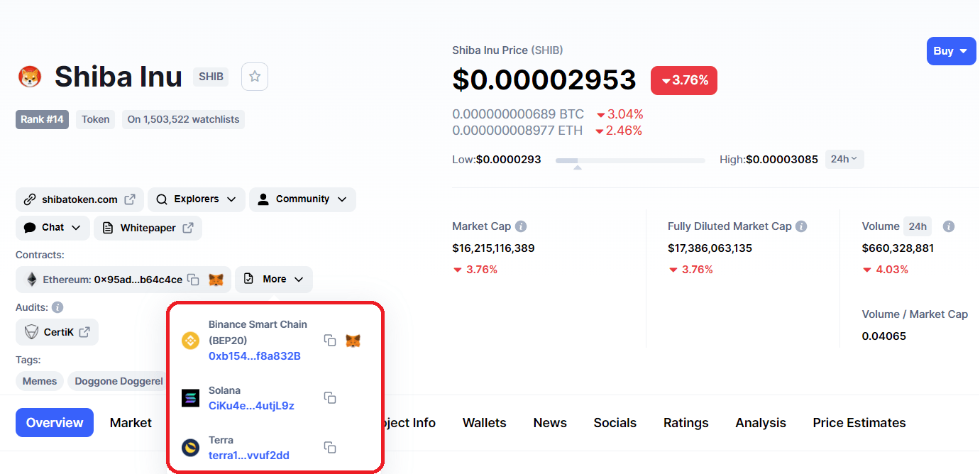
Task: Open the CertiK audit link
Action: coord(57,332)
